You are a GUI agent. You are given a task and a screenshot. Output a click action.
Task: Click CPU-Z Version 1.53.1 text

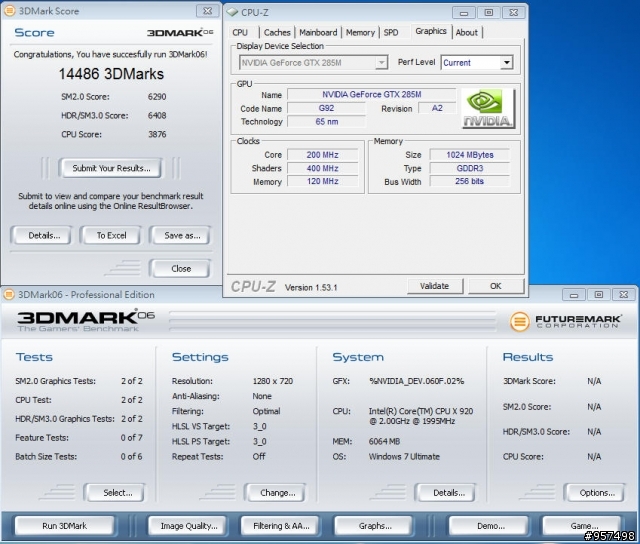tap(311, 288)
